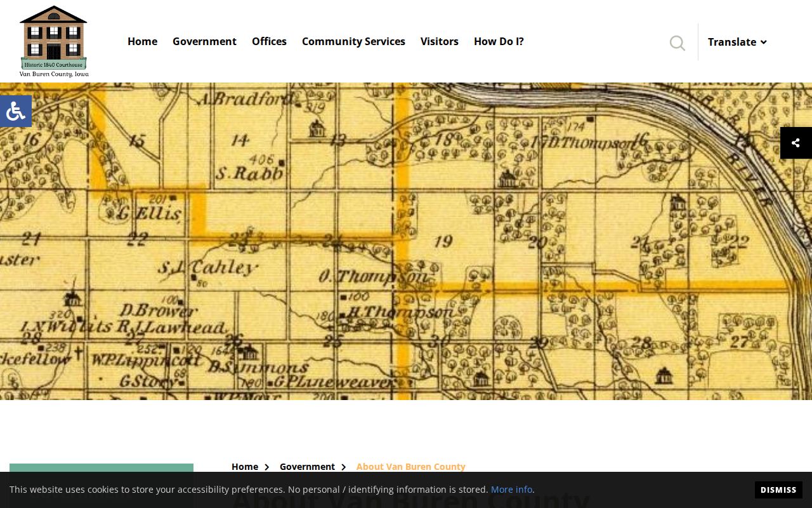The image size is (812, 508).
Task: Open the Offices menu
Action: (x=269, y=41)
